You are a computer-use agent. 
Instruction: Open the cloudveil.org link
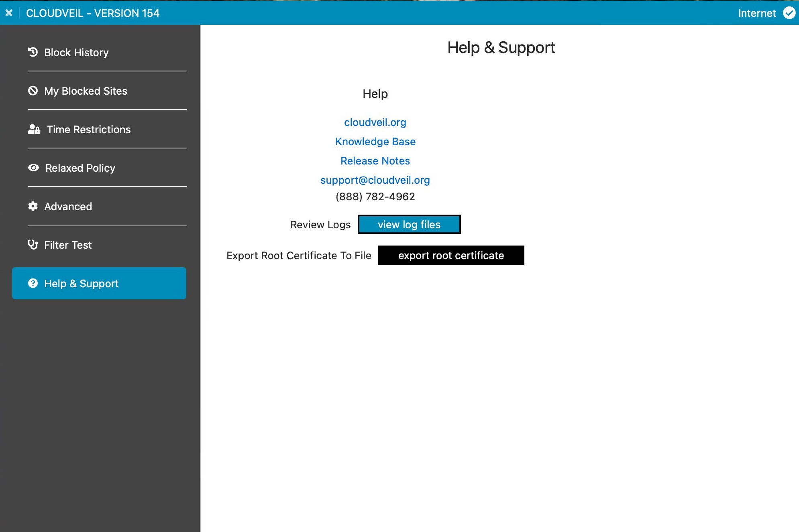click(x=375, y=122)
